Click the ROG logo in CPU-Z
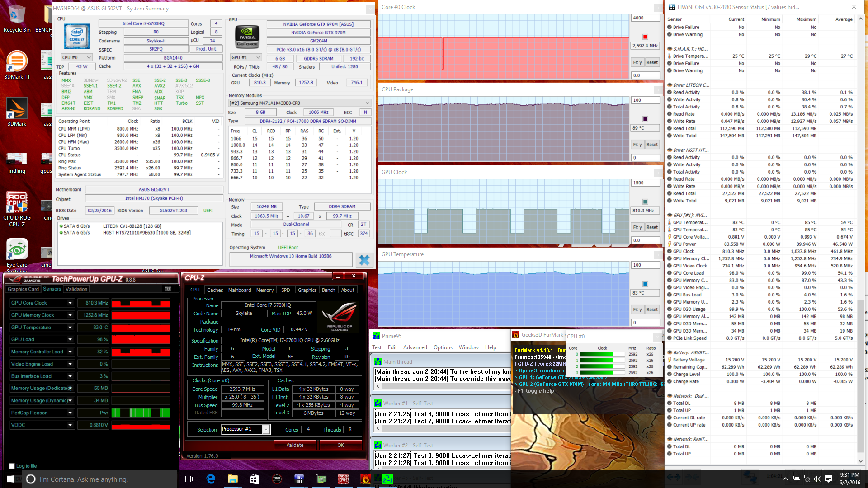868x488 pixels. click(340, 317)
